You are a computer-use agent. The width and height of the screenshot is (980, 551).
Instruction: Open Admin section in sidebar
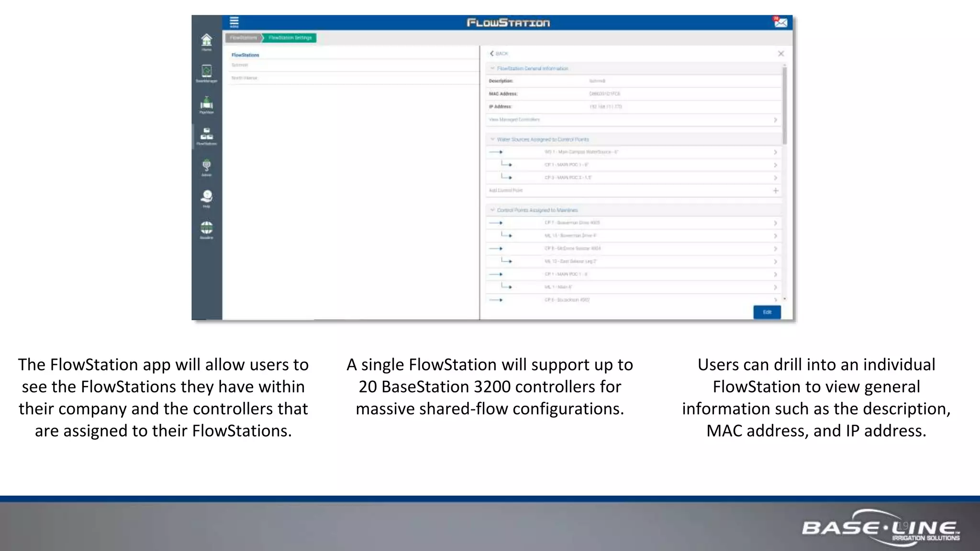point(206,168)
